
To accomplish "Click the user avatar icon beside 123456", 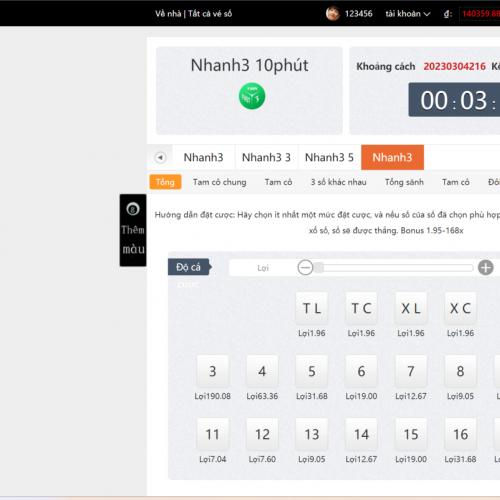I will (x=332, y=14).
